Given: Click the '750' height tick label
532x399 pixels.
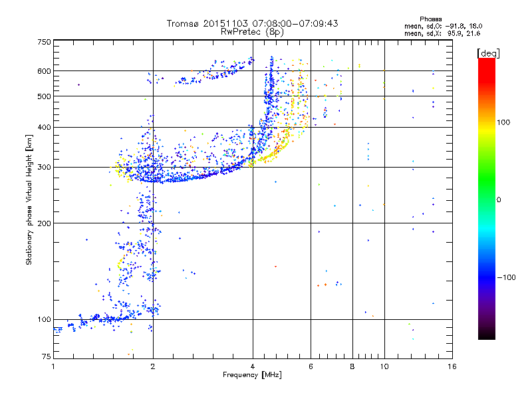Looking at the screenshot, I should tap(44, 42).
